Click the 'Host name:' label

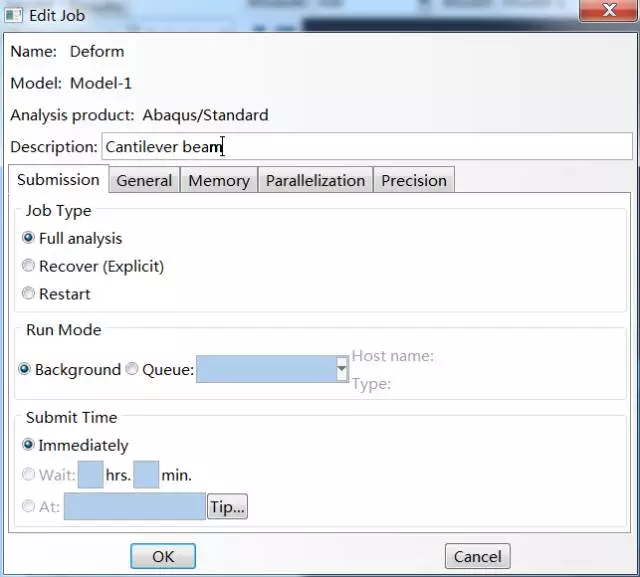coord(393,356)
